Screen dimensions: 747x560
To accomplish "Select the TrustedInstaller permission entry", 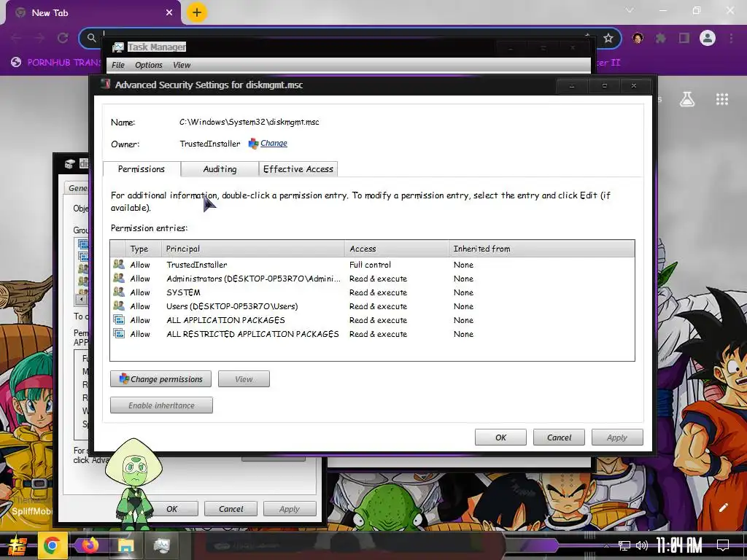I will pos(372,265).
